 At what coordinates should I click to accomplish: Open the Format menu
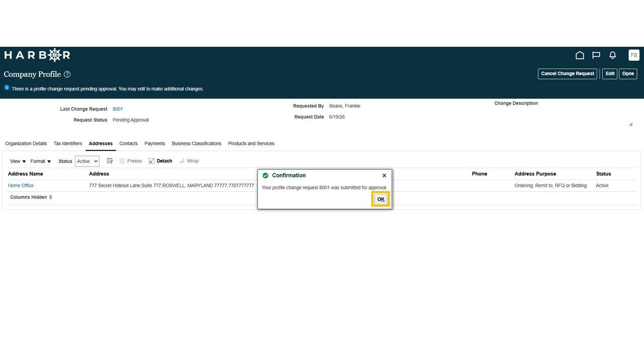coord(41,161)
